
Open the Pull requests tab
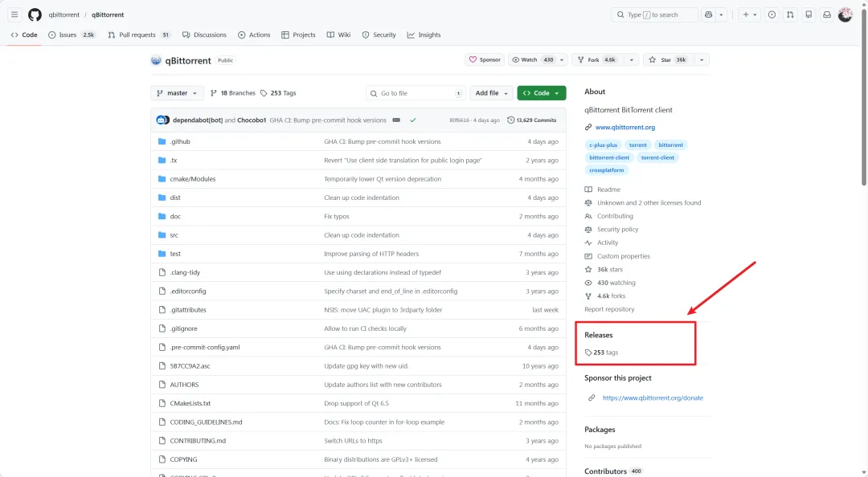[x=139, y=35]
